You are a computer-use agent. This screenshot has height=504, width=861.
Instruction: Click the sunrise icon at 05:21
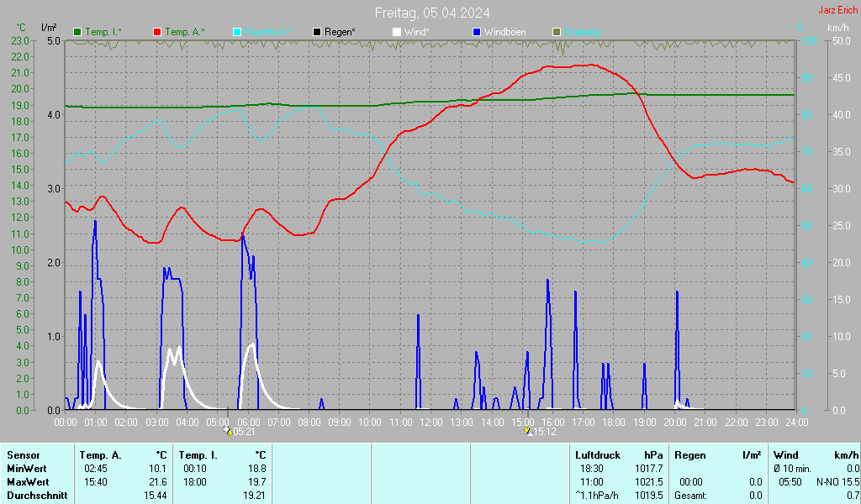pyautogui.click(x=228, y=432)
